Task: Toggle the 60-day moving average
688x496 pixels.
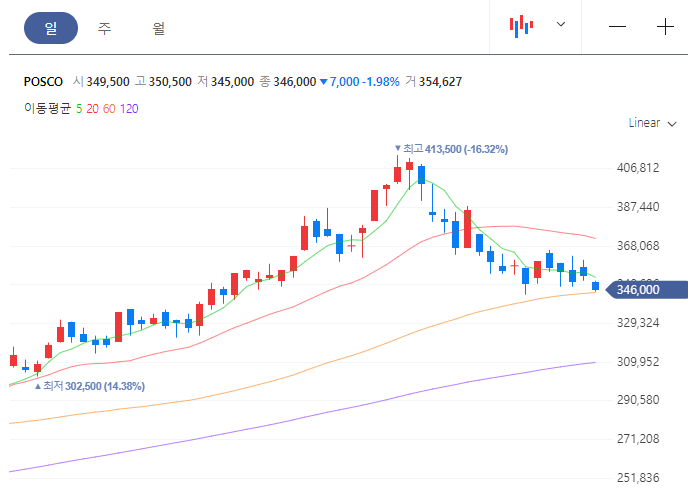Action: [x=109, y=108]
